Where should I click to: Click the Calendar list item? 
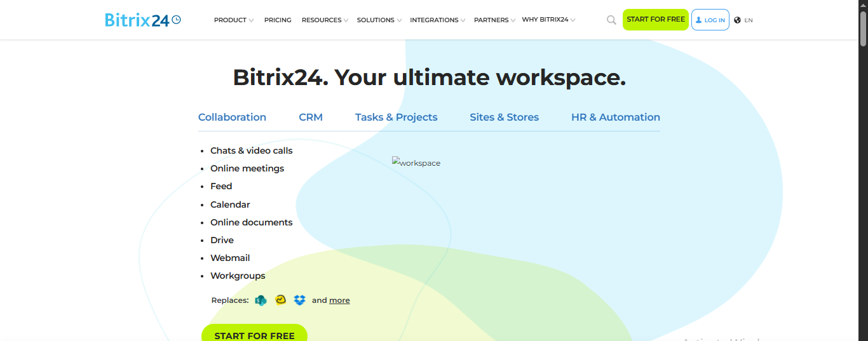click(x=230, y=204)
